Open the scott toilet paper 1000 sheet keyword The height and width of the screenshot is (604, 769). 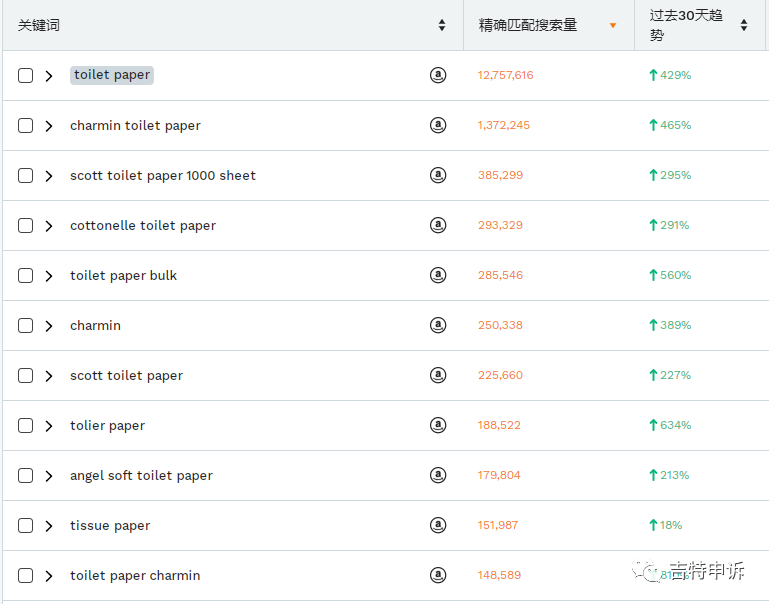(x=163, y=176)
